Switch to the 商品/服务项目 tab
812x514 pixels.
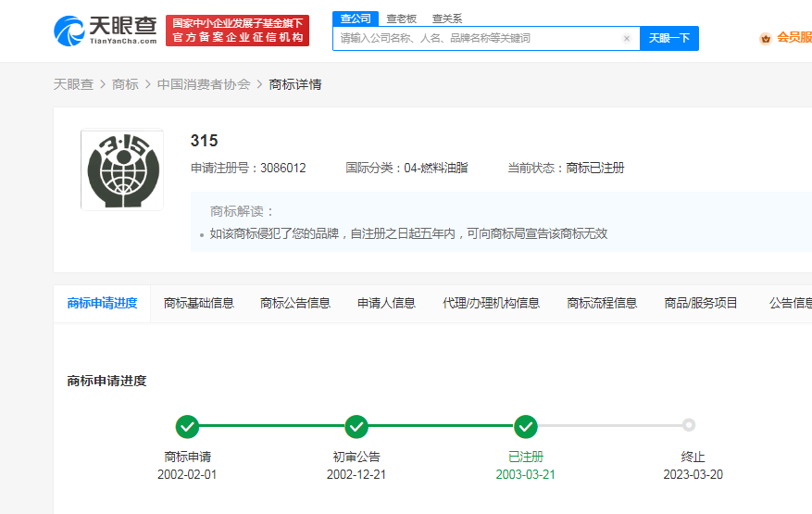tap(701, 303)
